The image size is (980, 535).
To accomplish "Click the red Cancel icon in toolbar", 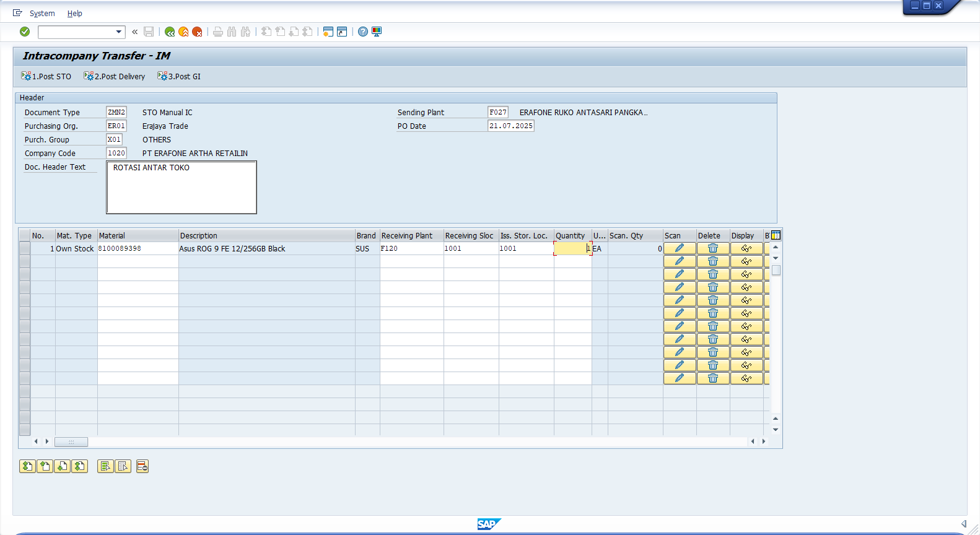I will coord(197,32).
